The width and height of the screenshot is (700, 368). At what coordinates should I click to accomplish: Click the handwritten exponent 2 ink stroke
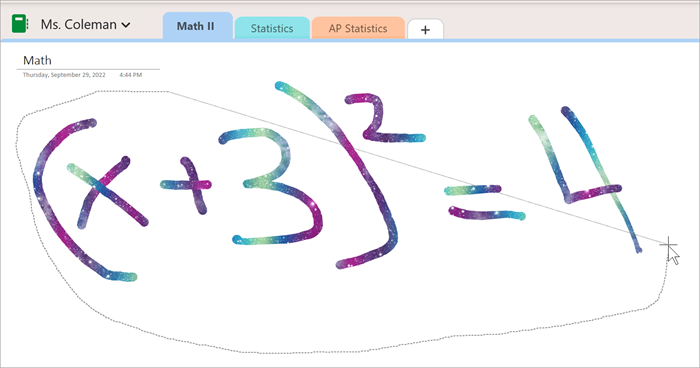(384, 118)
